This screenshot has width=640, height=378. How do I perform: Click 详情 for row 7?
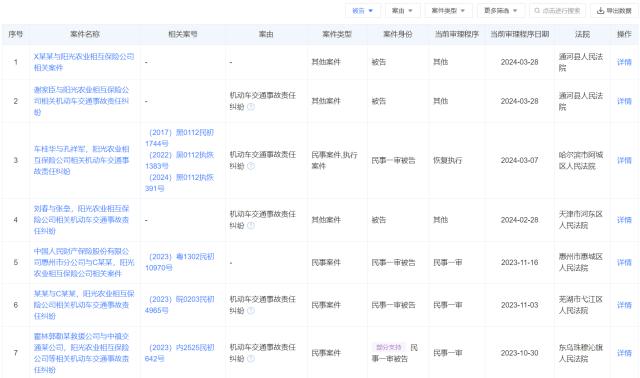[624, 353]
